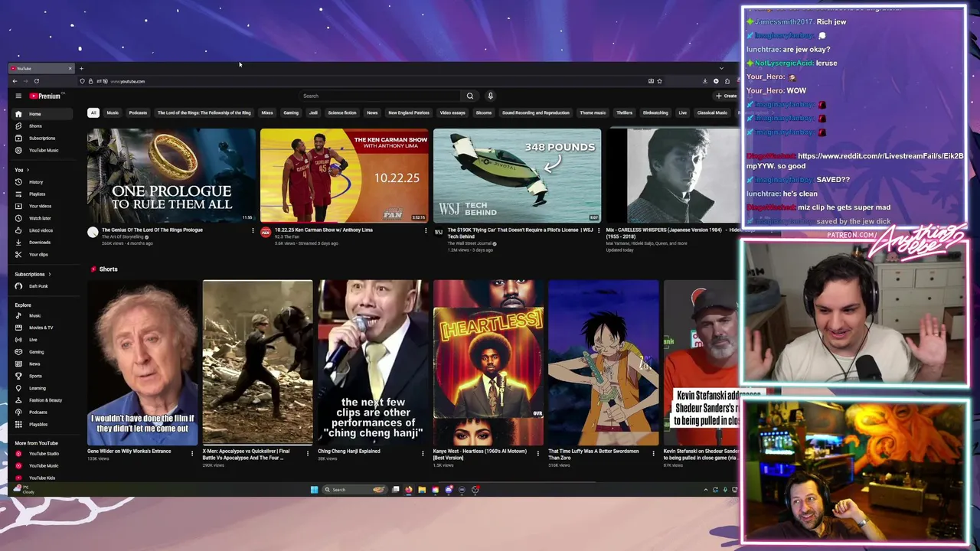
Task: Go back with the browser back arrow
Action: click(15, 81)
